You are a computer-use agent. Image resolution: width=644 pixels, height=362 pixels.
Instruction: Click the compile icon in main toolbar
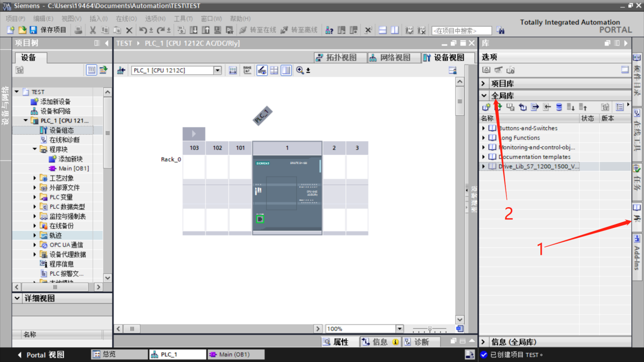tap(181, 30)
